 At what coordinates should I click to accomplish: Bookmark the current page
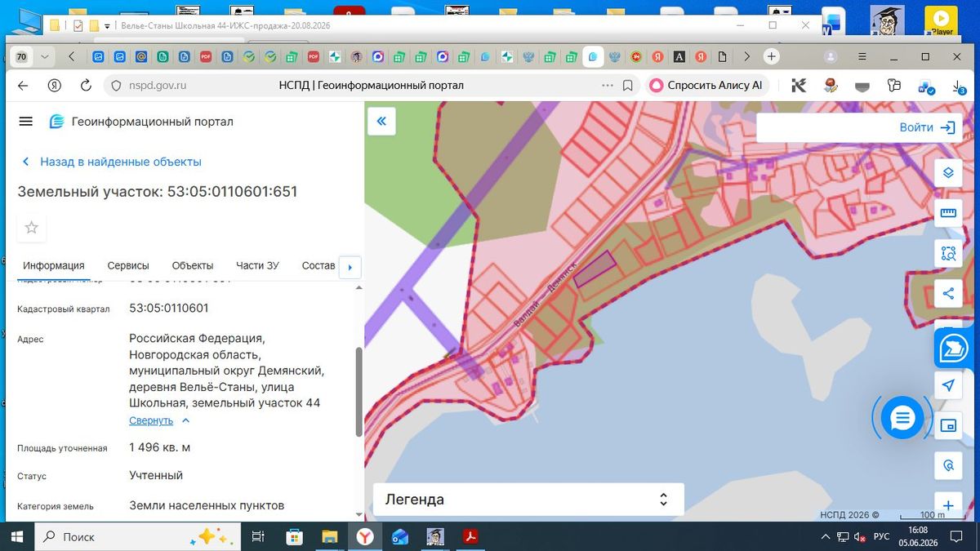(x=628, y=85)
